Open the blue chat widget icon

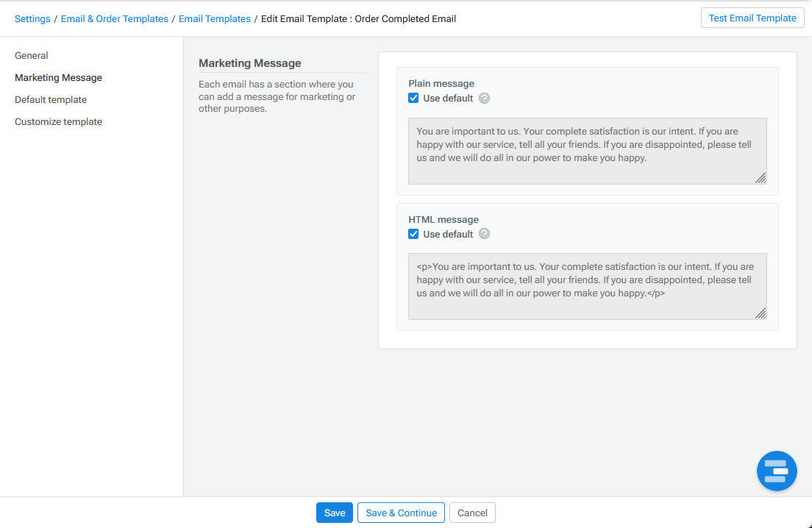point(776,471)
